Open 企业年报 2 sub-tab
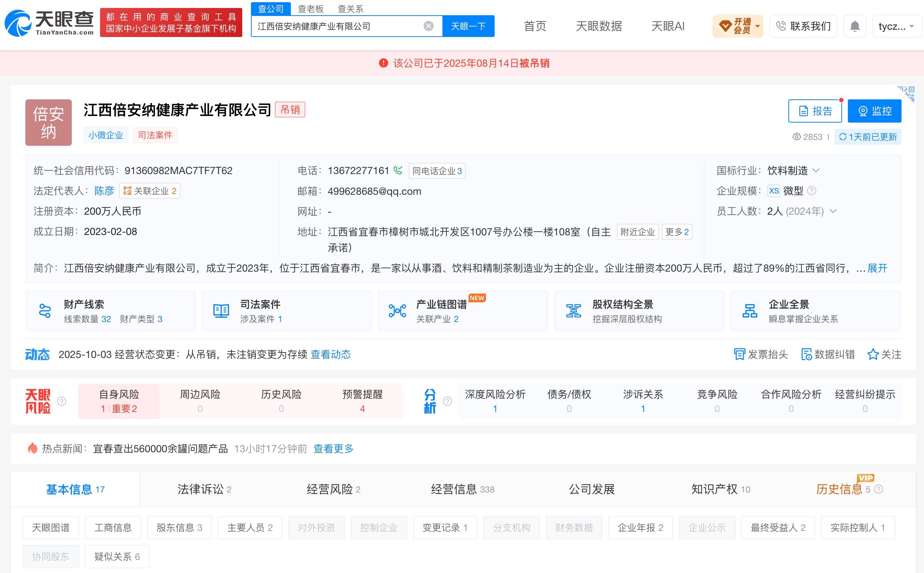Image resolution: width=924 pixels, height=573 pixels. coord(640,528)
